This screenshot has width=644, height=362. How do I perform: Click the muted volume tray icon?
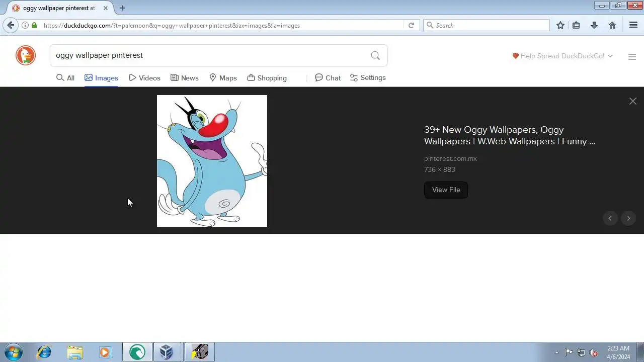point(594,352)
